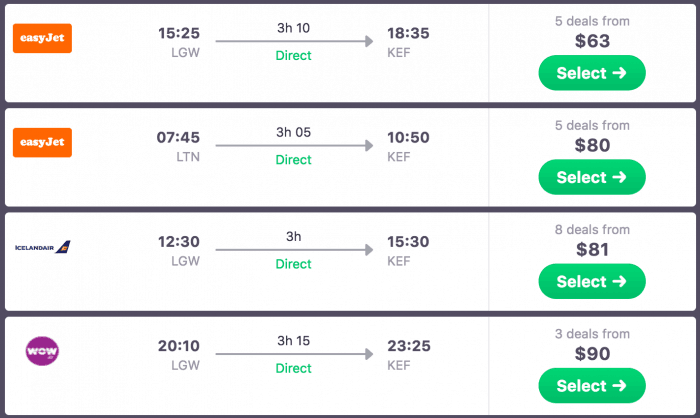
Task: Click the Icelandair airline logo
Action: (x=42, y=247)
